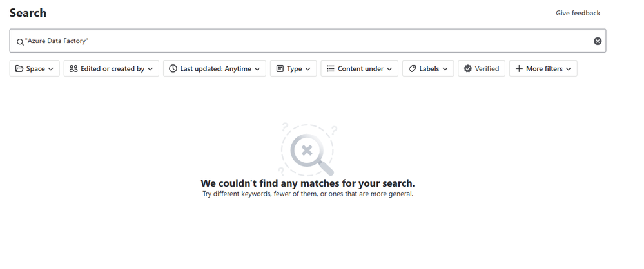Click the magnifier icon in the search field
Image resolution: width=644 pixels, height=269 pixels.
point(20,42)
